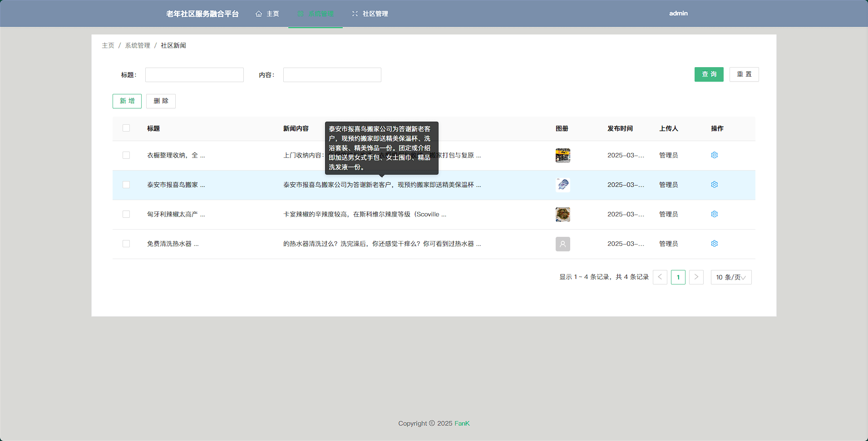Go to next page arrow
The width and height of the screenshot is (868, 441).
(696, 277)
